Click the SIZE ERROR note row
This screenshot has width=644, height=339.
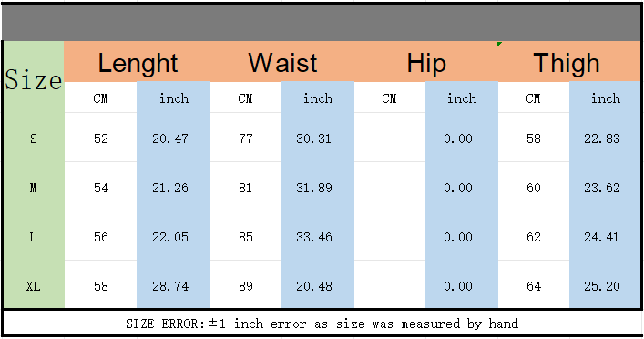pyautogui.click(x=322, y=324)
